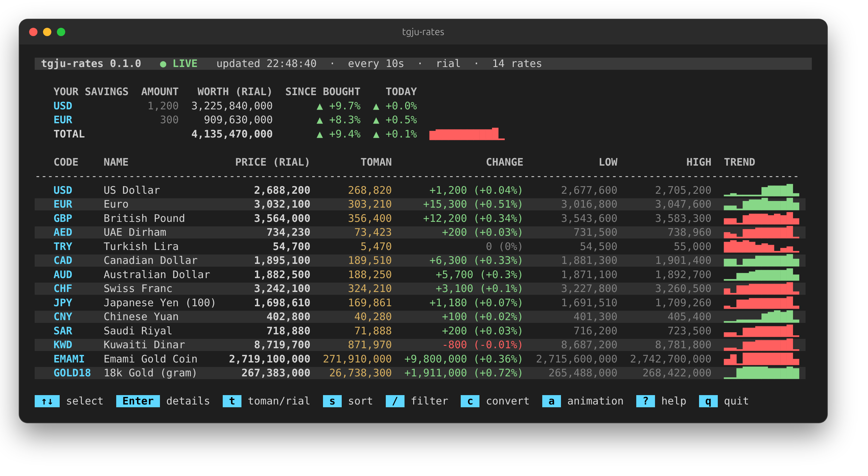
Task: Click the q quit key badge
Action: 708,401
